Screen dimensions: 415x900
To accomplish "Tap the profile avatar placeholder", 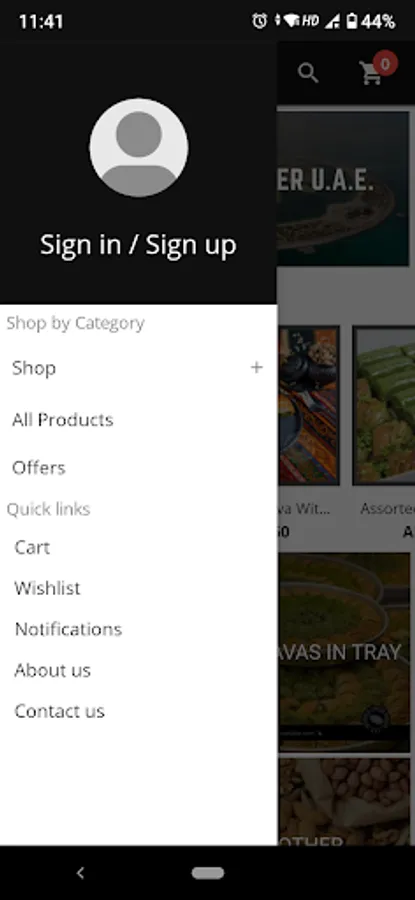I will coord(139,148).
